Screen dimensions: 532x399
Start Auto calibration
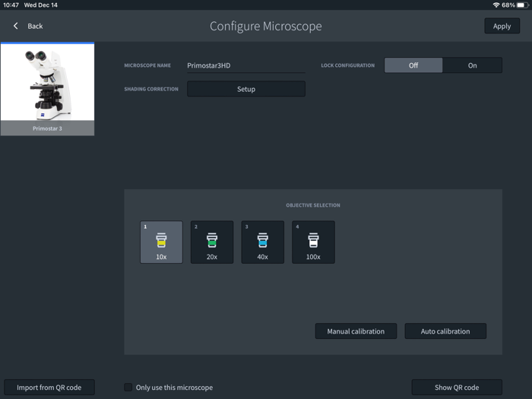(x=445, y=331)
